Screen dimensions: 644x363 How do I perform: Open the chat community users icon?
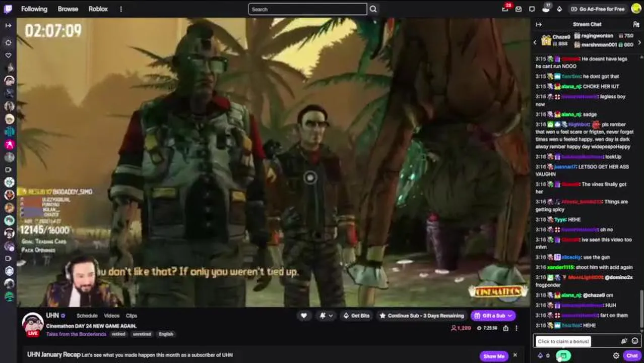point(636,24)
